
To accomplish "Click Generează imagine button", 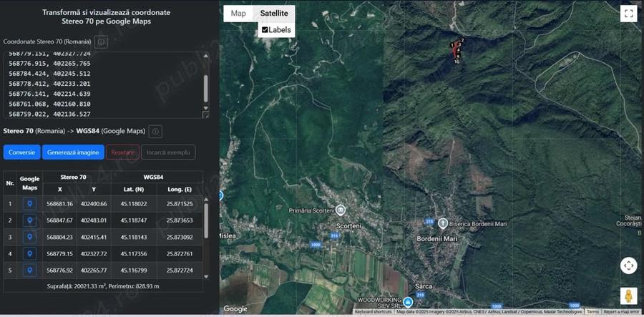I will [73, 152].
